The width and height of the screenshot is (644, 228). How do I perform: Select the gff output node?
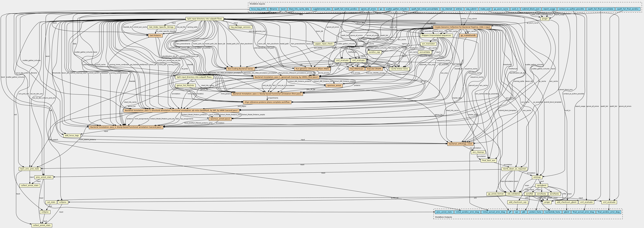(510, 212)
